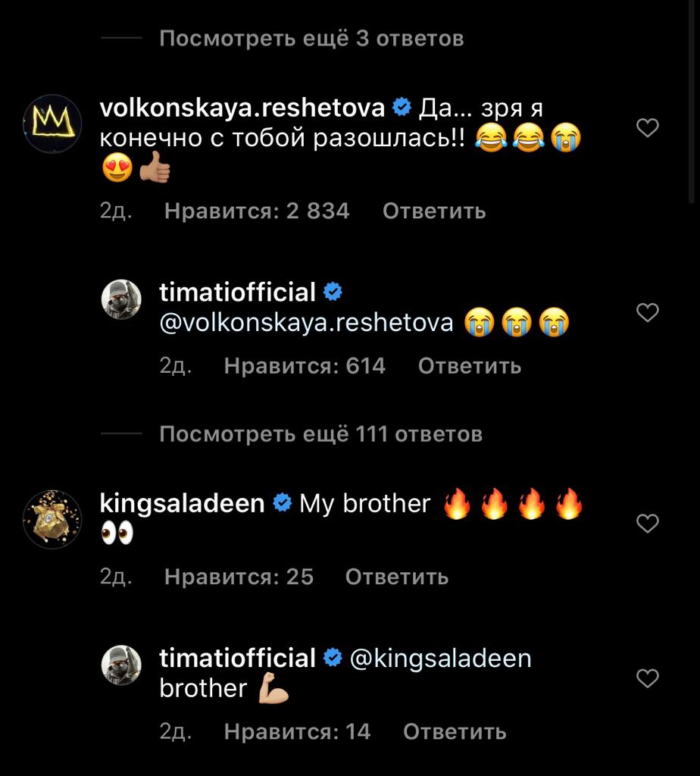The width and height of the screenshot is (700, 776).
Task: Open the volkonskaya.reshetova username link
Action: click(242, 108)
